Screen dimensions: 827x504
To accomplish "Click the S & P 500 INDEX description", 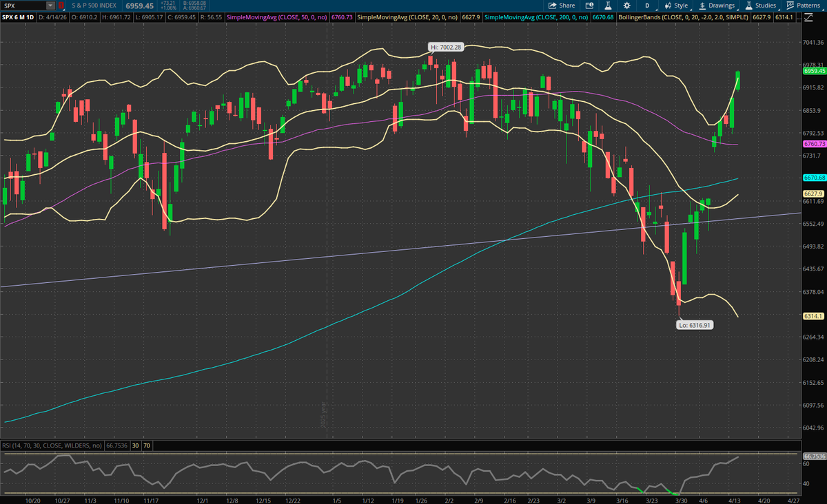I will point(95,6).
